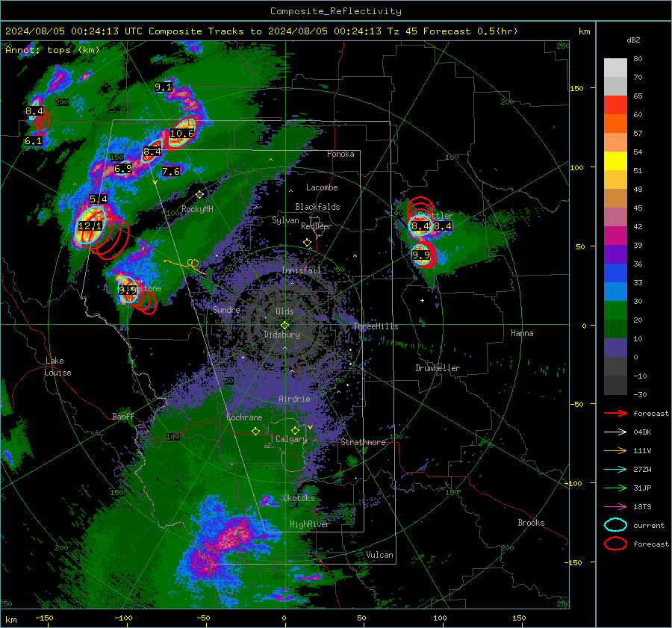Select the magenta 18TS arrow legend icon
672x628 pixels.
[x=615, y=507]
